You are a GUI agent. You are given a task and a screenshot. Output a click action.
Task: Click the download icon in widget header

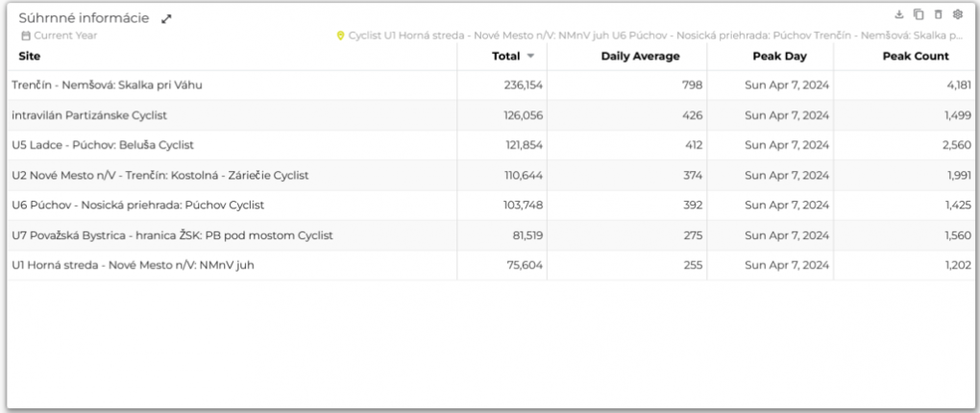tap(899, 14)
